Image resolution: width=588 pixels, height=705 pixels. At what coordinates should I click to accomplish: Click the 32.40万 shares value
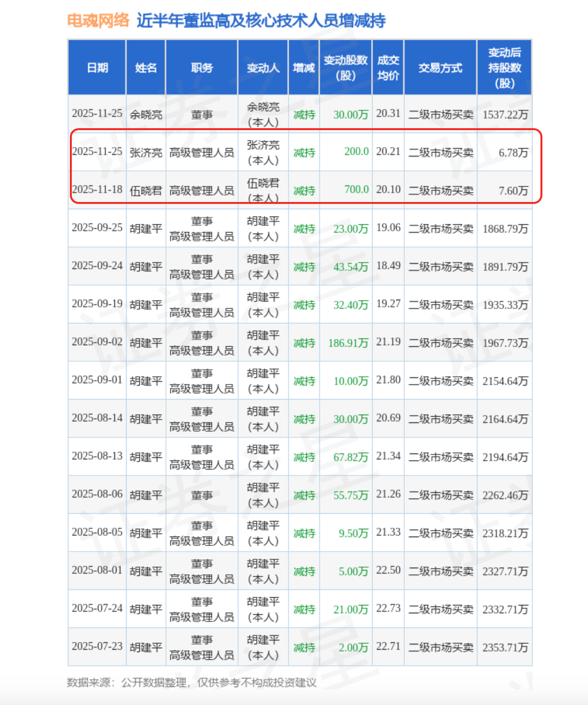351,305
